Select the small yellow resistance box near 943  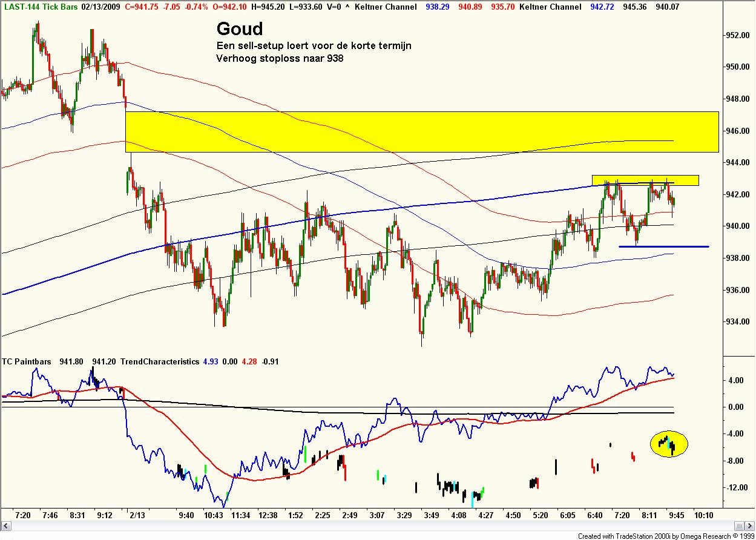[645, 180]
